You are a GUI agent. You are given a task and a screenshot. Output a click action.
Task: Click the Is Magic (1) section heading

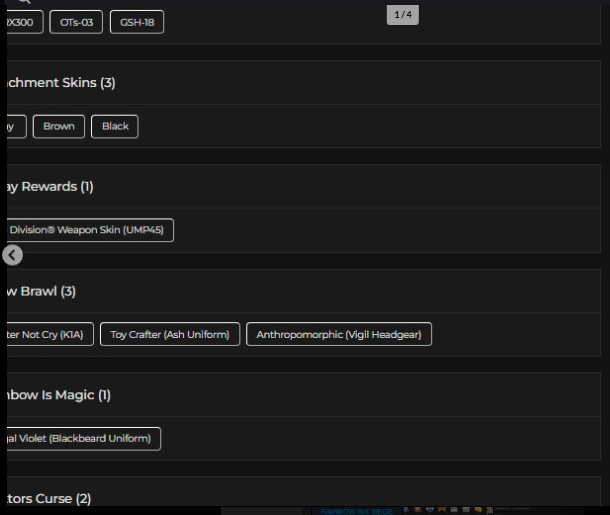[x=59, y=395]
